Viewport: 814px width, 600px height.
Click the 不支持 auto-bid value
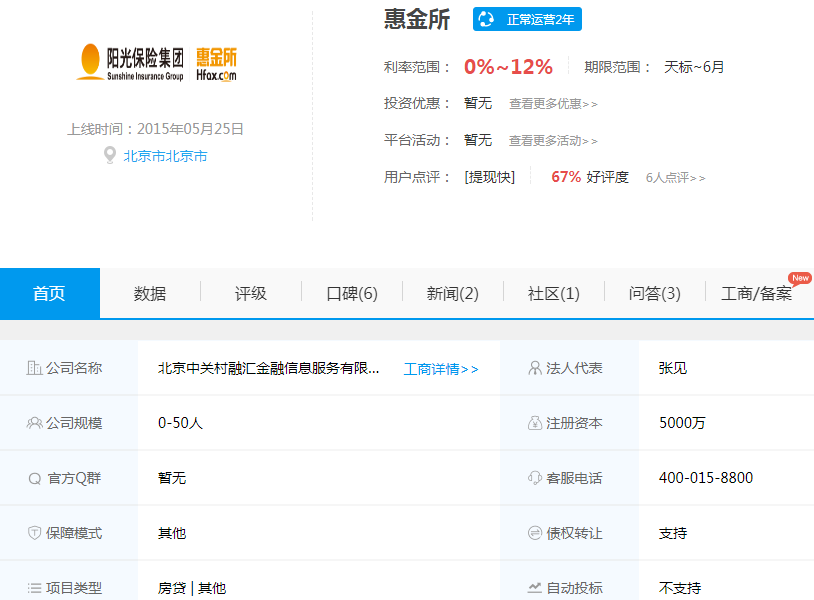pos(680,588)
